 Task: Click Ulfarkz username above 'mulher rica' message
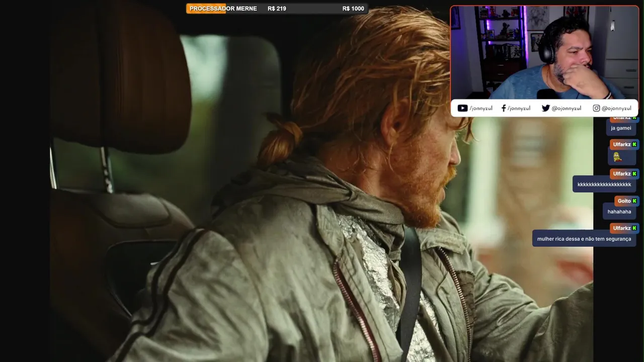(621, 228)
